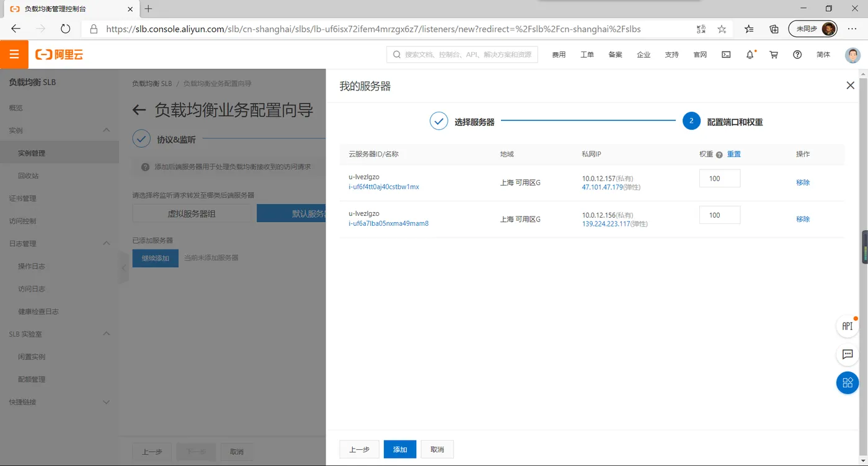Open the 官网 header link
The width and height of the screenshot is (868, 466).
click(700, 55)
